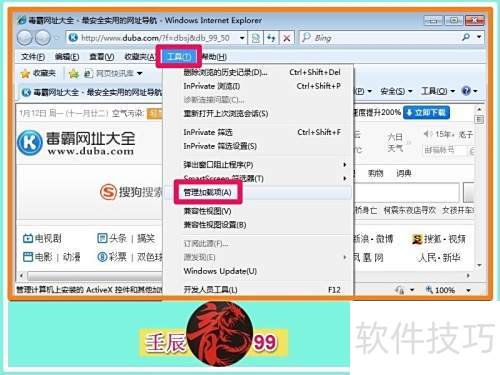The height and width of the screenshot is (375, 500).
Task: Click the Favorites star icon
Action: point(25,73)
